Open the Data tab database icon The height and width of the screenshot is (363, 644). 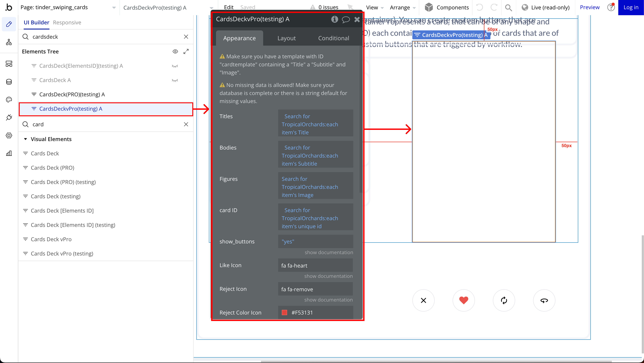pos(9,82)
